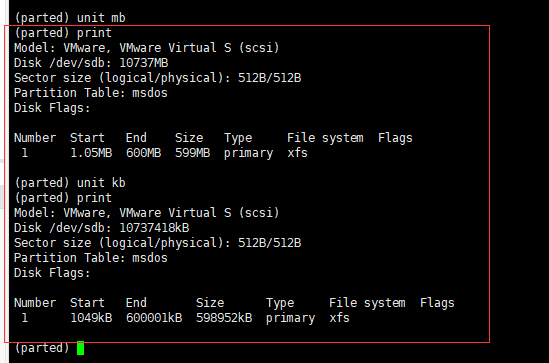Image resolution: width=549 pixels, height=363 pixels.
Task: Click the 'Start' header above 1.05MB
Action: [88, 138]
